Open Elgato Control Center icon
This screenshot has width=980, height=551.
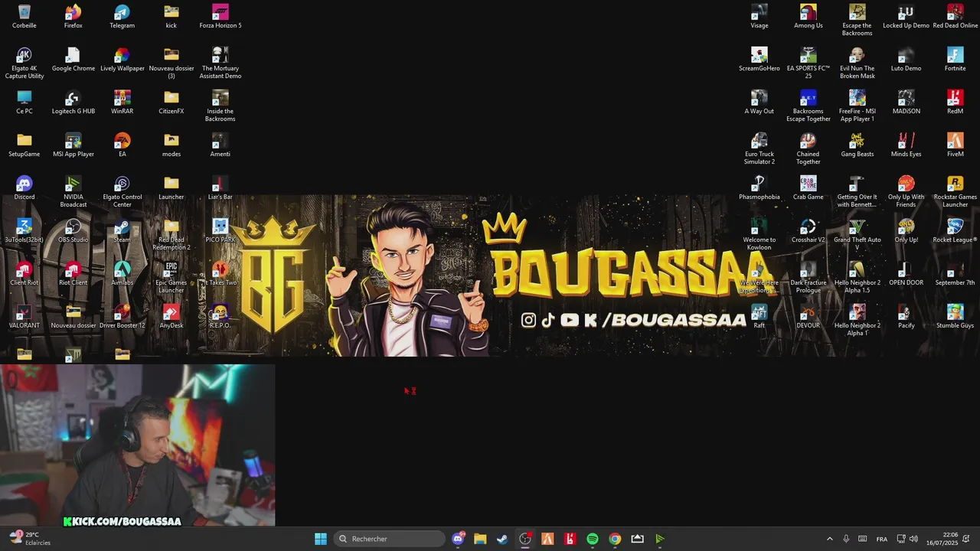point(122,192)
